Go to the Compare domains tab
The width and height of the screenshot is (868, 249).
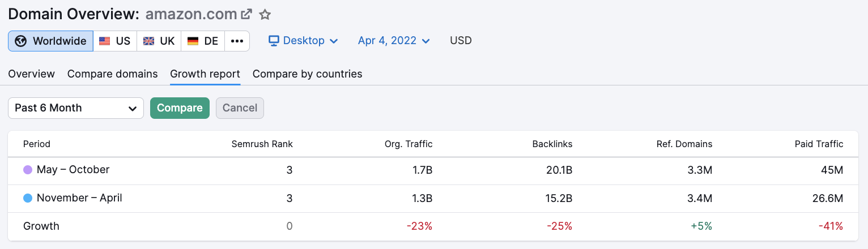click(x=113, y=74)
